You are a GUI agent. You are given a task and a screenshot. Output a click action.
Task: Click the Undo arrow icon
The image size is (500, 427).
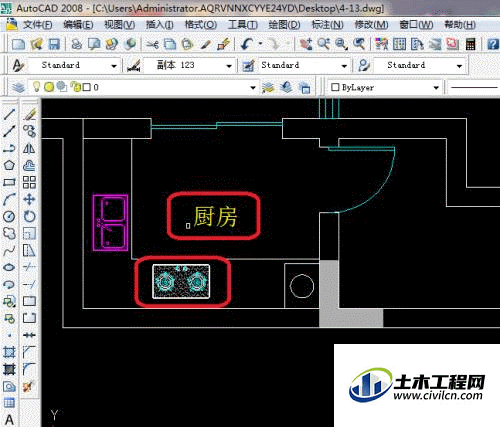click(x=247, y=44)
